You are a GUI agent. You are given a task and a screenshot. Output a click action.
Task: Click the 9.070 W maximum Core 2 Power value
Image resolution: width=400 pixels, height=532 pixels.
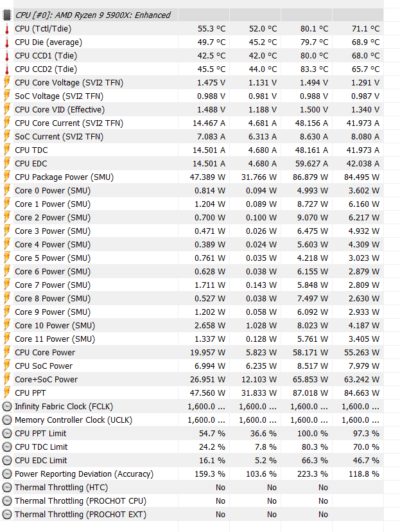click(313, 217)
